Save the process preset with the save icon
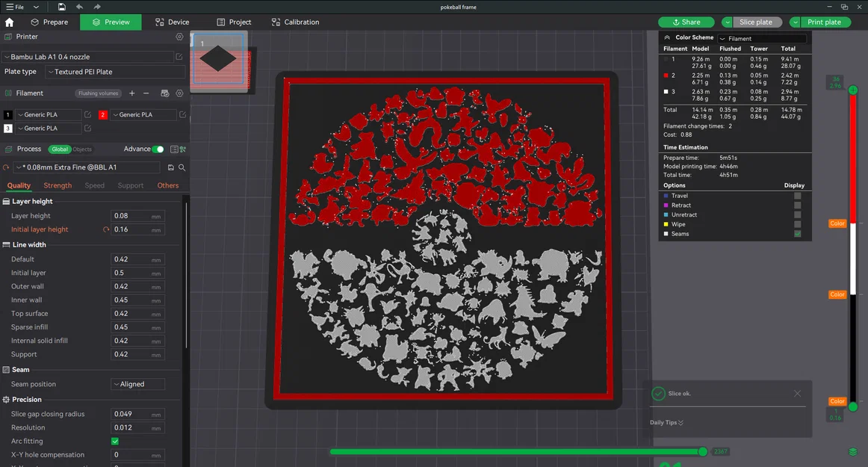The width and height of the screenshot is (868, 467). click(170, 168)
